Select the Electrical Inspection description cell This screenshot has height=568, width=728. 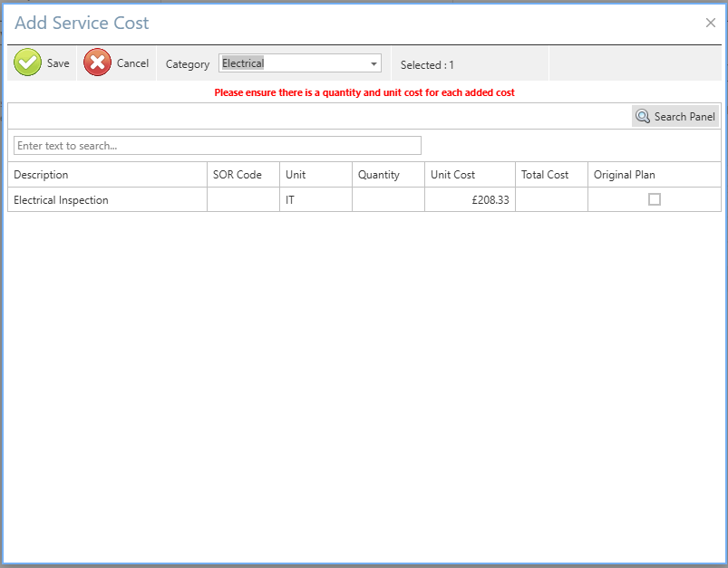click(107, 200)
